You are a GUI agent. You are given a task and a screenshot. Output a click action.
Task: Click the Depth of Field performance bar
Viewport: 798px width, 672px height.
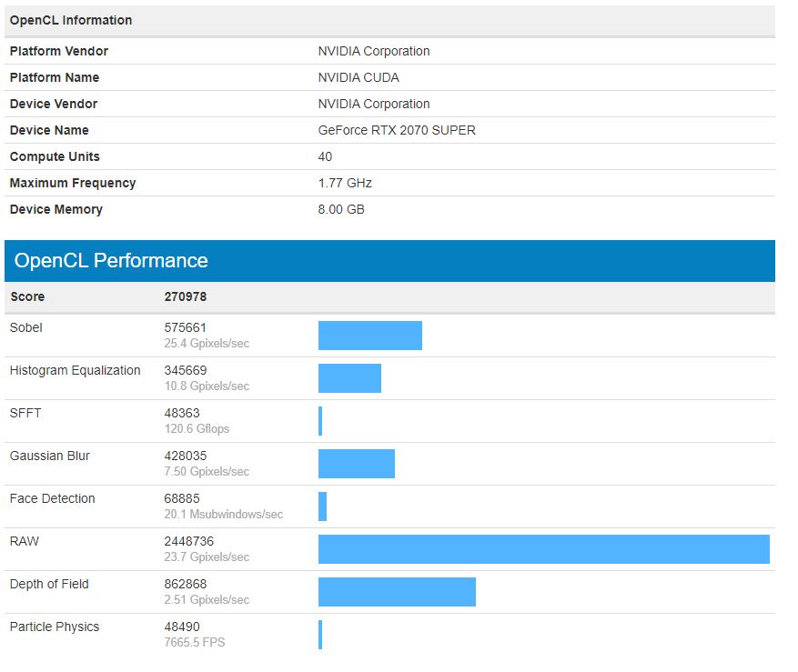click(x=397, y=592)
